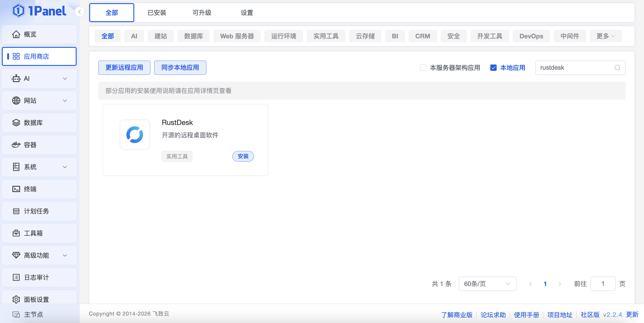Screen dimensions: 644x323
Task: Filter apps by 数据库 category tag
Action: (194, 36)
